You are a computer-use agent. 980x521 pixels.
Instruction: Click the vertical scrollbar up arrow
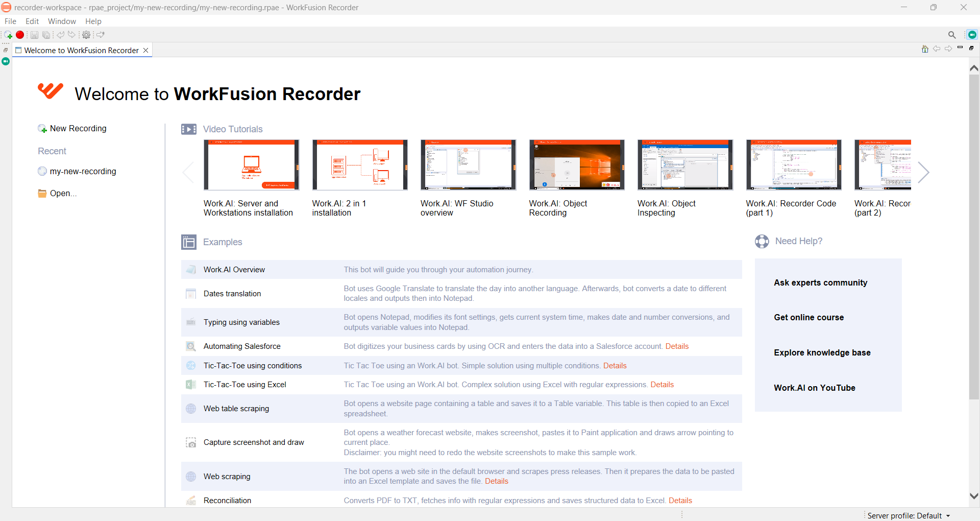974,68
